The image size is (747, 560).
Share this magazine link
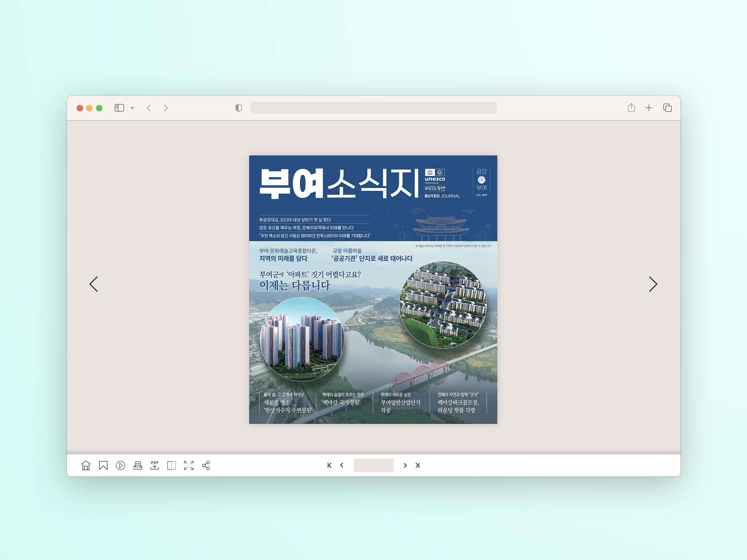pyautogui.click(x=206, y=465)
